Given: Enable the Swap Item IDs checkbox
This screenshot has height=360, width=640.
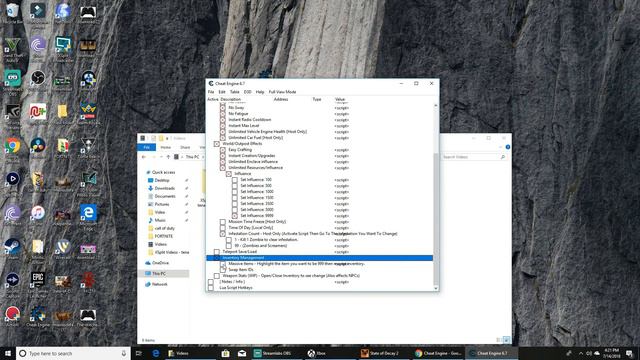Looking at the screenshot, I should pyautogui.click(x=223, y=270).
